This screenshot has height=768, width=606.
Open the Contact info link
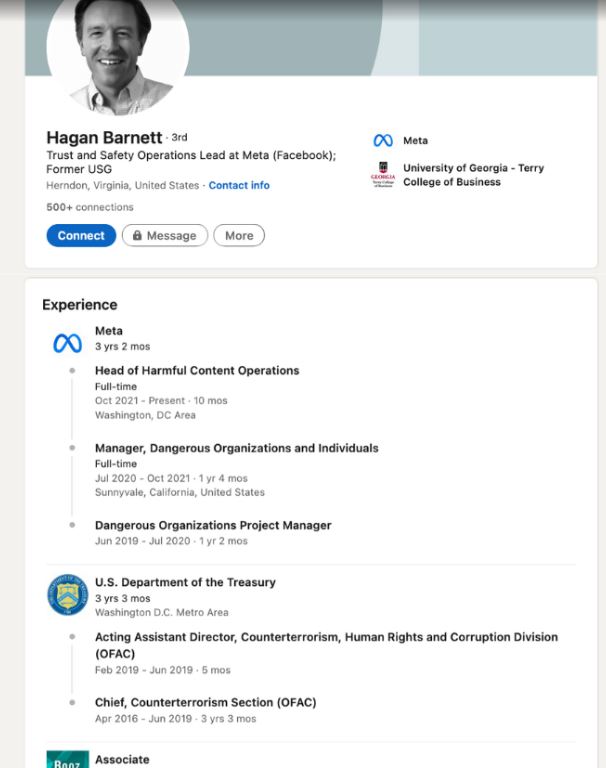tap(239, 185)
